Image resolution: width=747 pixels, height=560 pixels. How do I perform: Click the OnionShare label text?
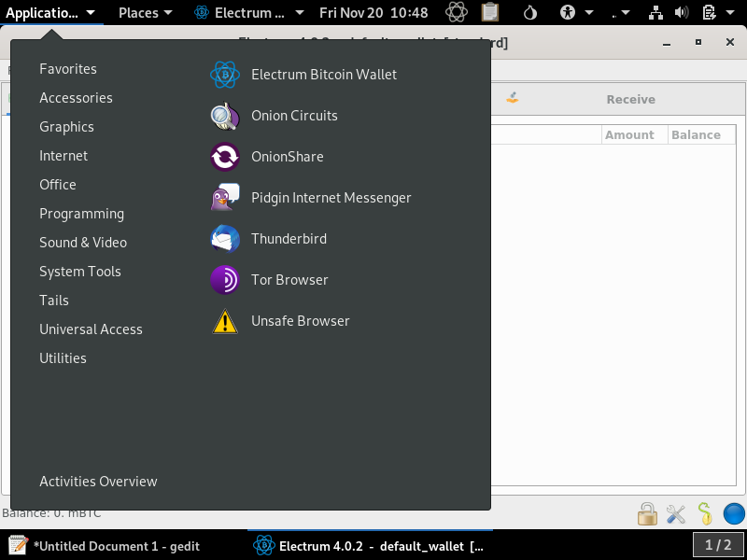(288, 157)
